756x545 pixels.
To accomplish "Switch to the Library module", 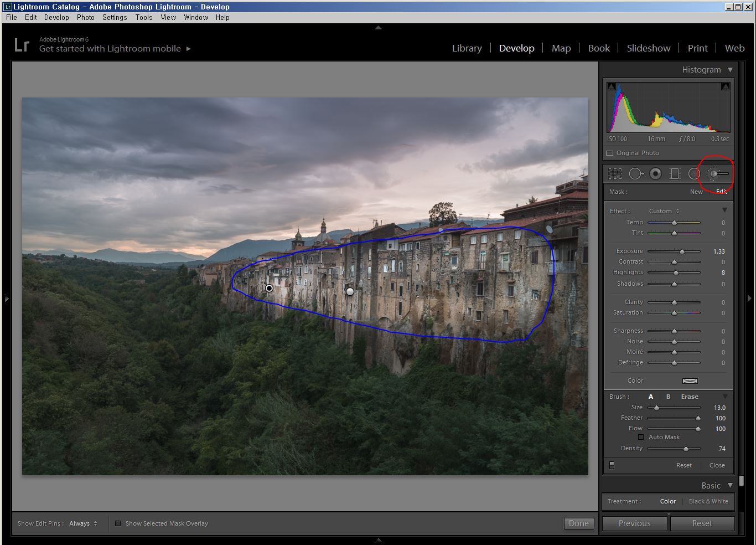I will click(x=467, y=48).
